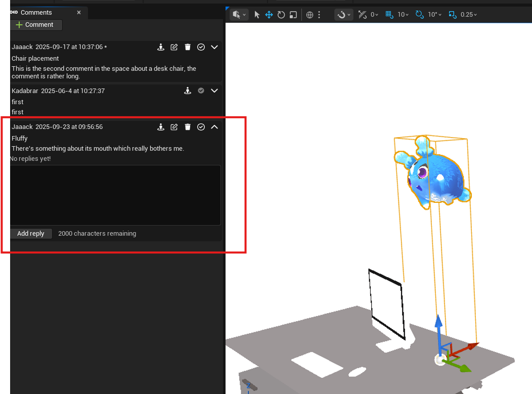This screenshot has height=394, width=532.
Task: Click the Select mode arrow tool
Action: pos(257,15)
